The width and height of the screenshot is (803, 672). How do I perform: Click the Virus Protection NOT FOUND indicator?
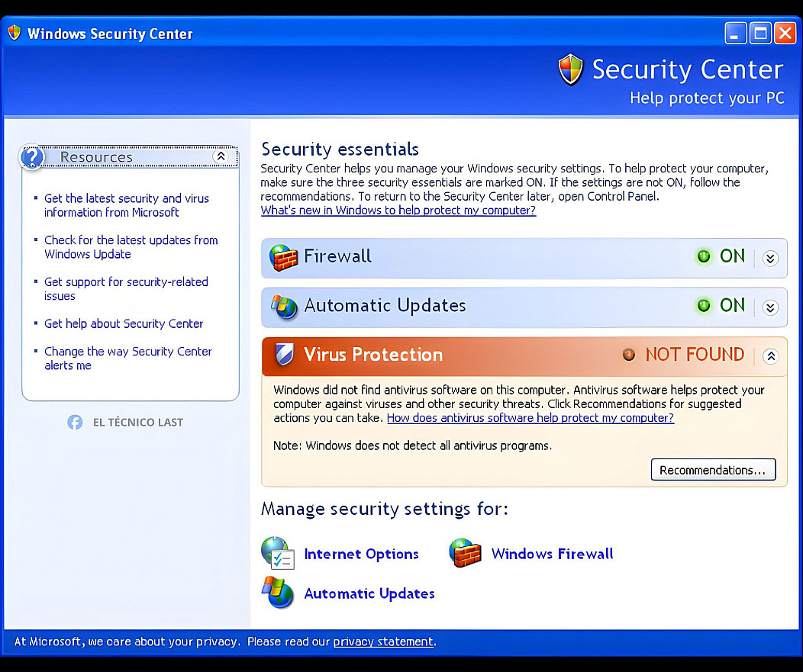coord(629,355)
